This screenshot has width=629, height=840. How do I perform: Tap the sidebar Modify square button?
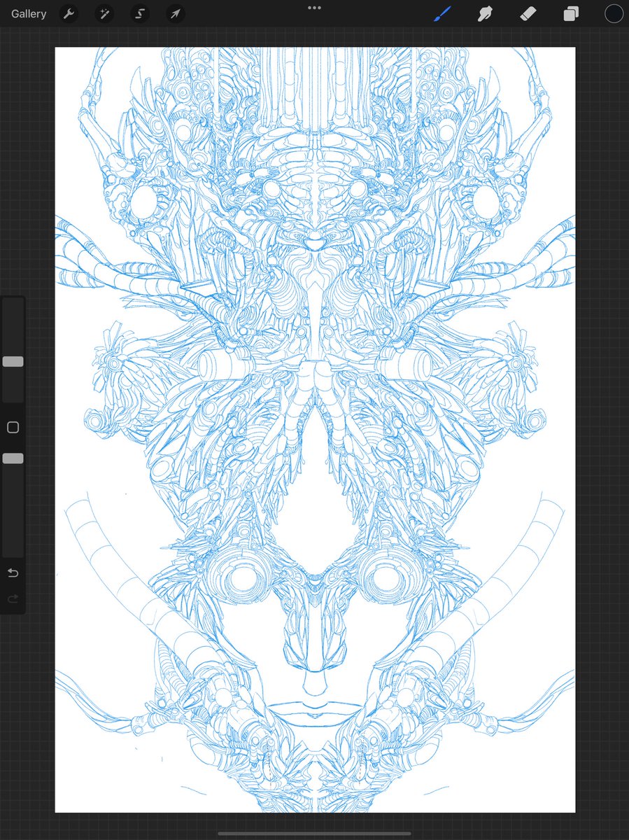click(x=13, y=427)
